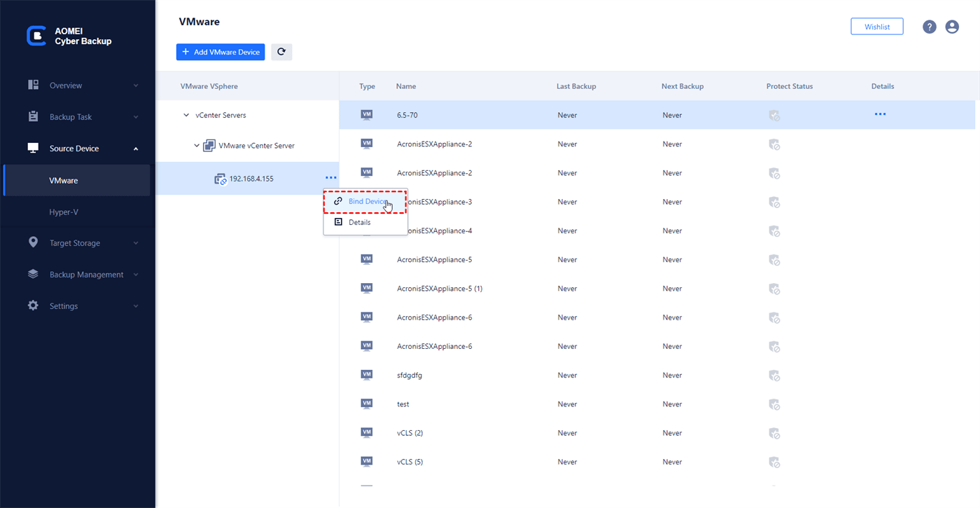The width and height of the screenshot is (980, 508).
Task: Click the three-dot menu beside 192.168.4.155
Action: coord(330,179)
